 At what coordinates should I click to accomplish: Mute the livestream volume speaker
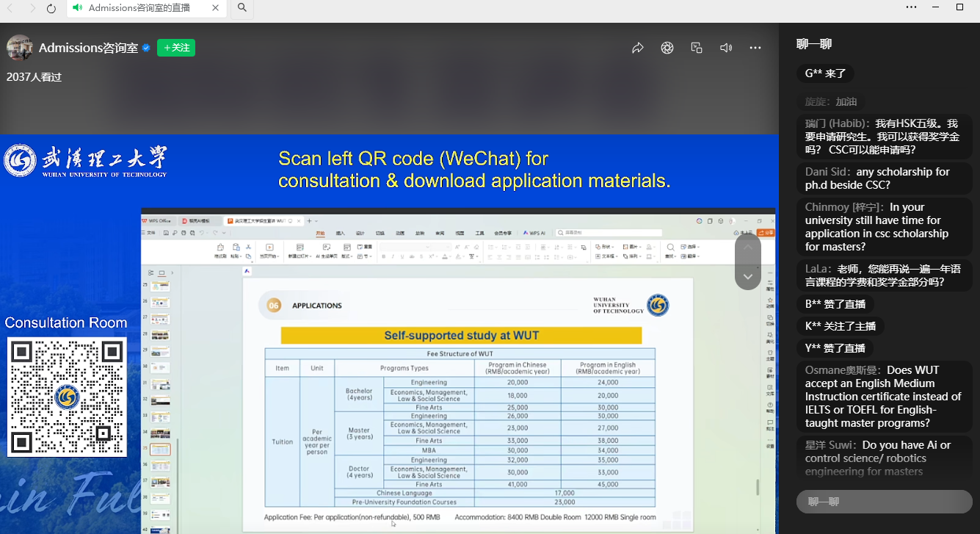pyautogui.click(x=726, y=48)
